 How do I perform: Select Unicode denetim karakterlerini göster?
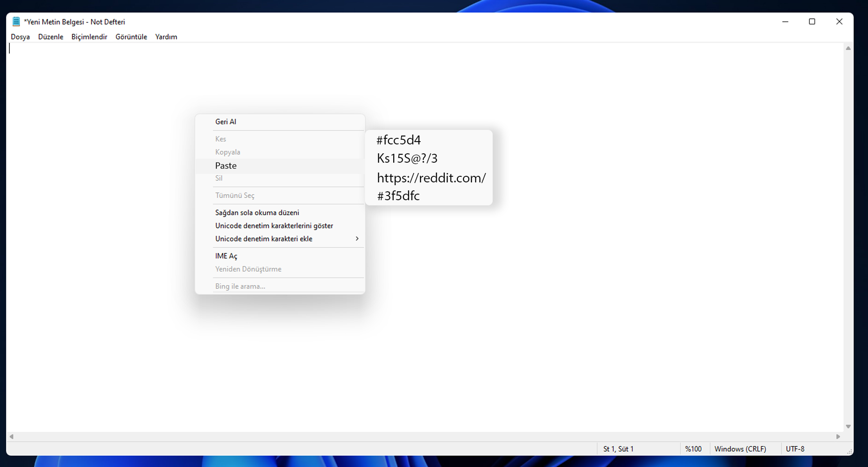pos(280,226)
